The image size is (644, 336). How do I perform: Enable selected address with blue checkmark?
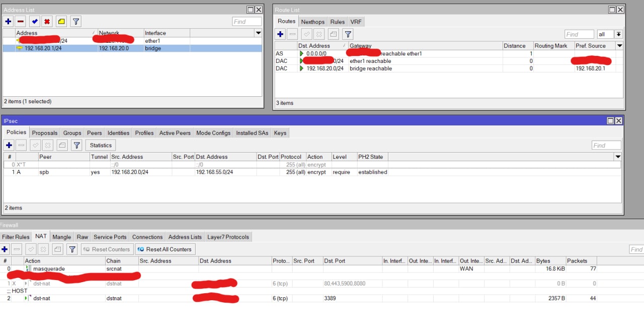34,22
